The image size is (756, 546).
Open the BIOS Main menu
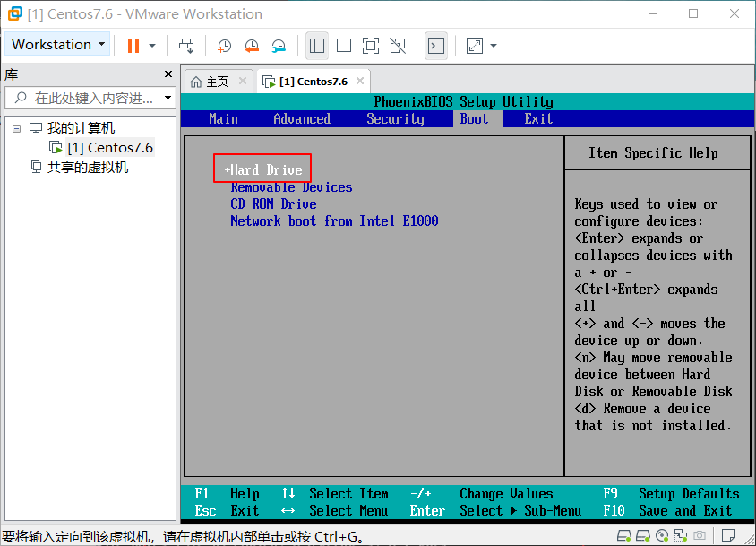223,119
